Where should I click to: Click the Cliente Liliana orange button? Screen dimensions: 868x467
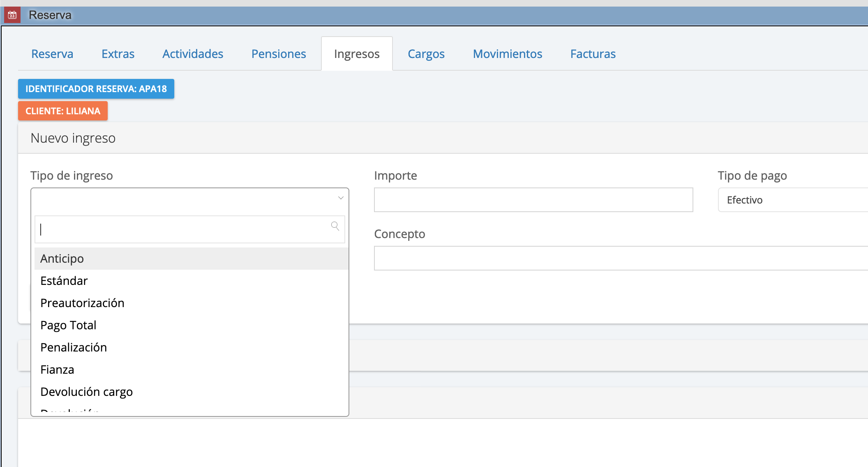click(63, 111)
